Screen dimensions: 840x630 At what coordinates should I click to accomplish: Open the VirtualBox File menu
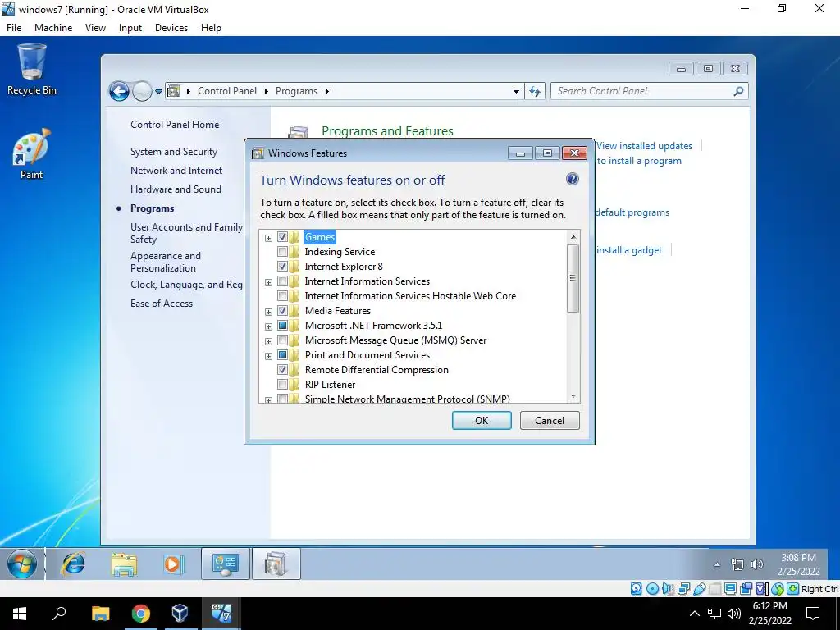pyautogui.click(x=14, y=28)
